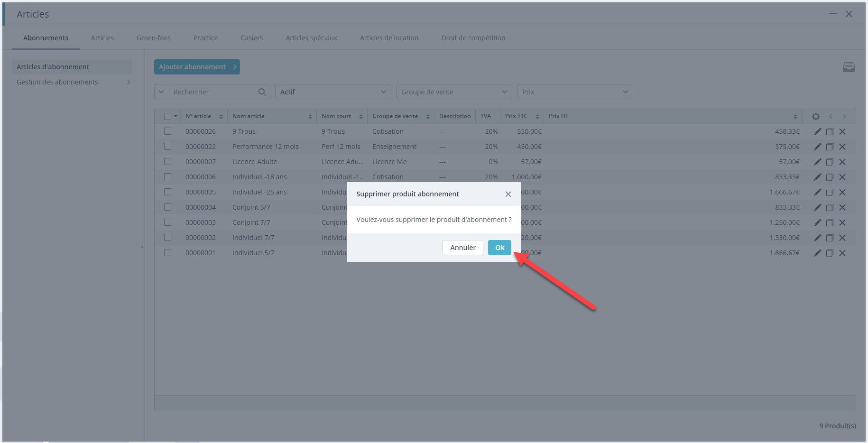Viewport: 868px width, 443px height.
Task: Edit the Conjoint 5/7 article
Action: click(817, 207)
